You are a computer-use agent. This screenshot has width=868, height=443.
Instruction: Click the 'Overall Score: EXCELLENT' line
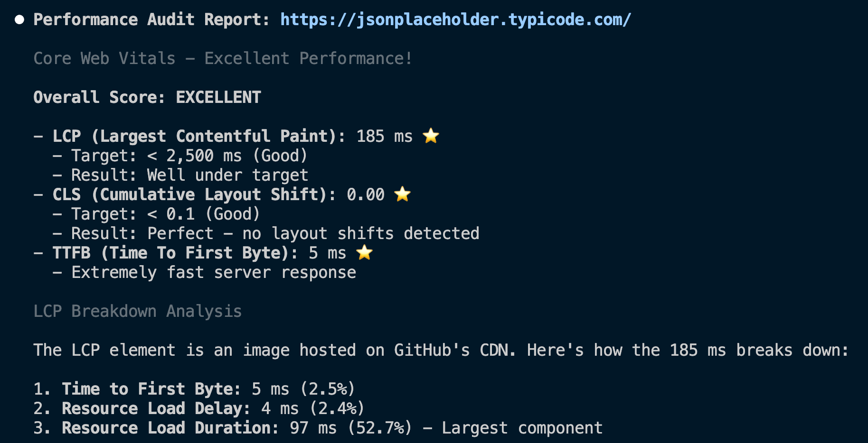[x=147, y=97]
